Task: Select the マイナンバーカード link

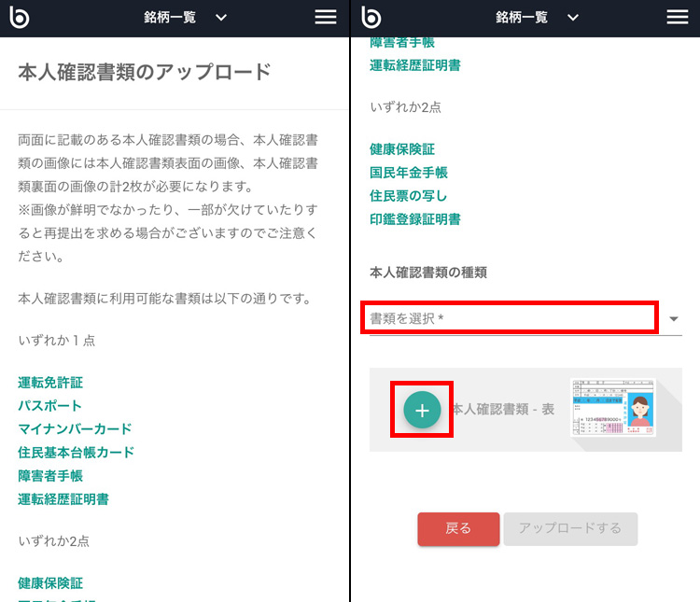Action: click(75, 429)
